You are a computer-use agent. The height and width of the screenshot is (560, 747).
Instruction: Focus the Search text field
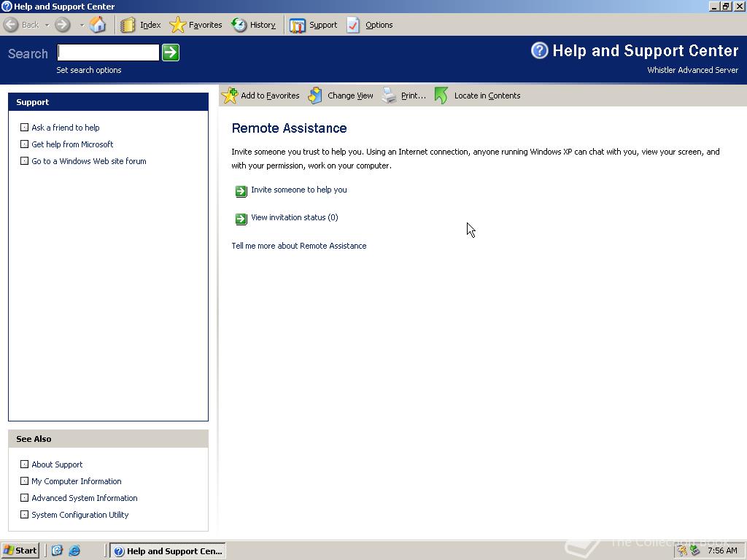pyautogui.click(x=108, y=52)
